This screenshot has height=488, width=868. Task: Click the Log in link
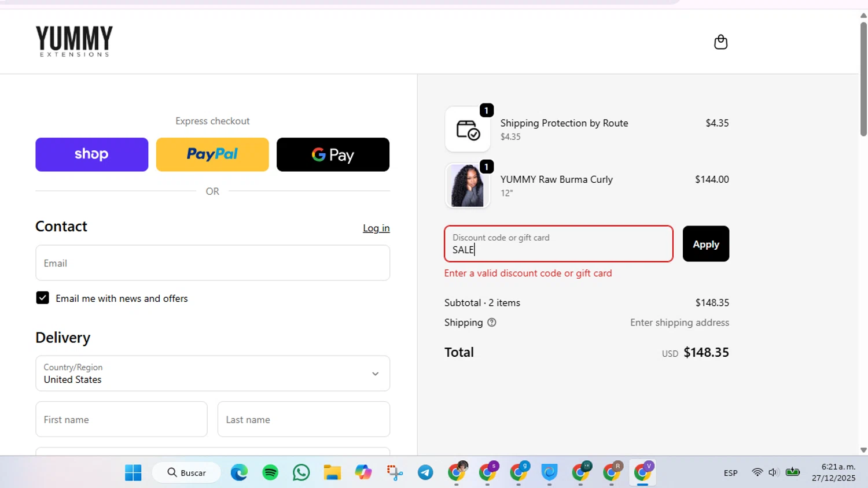(376, 228)
